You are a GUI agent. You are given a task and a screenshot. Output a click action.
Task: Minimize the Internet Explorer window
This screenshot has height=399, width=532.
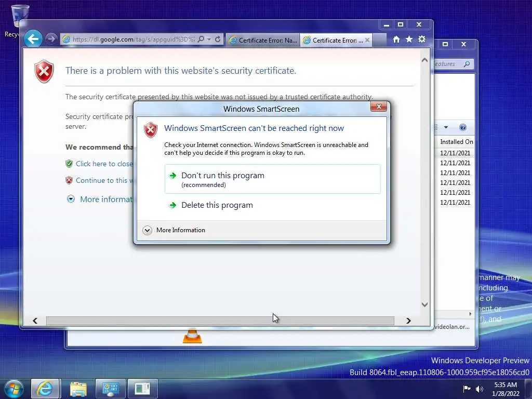pyautogui.click(x=387, y=25)
